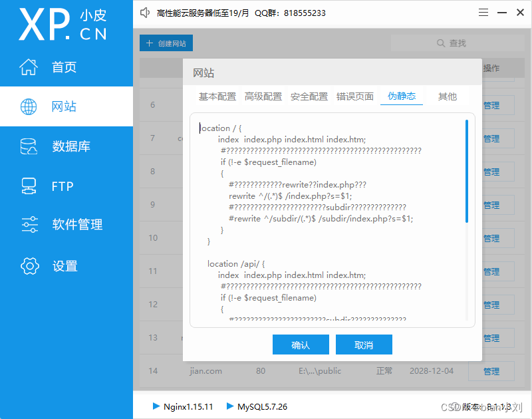532x419 pixels.
Task: Click the #rewrite ^/subdir line
Action: pyautogui.click(x=321, y=219)
